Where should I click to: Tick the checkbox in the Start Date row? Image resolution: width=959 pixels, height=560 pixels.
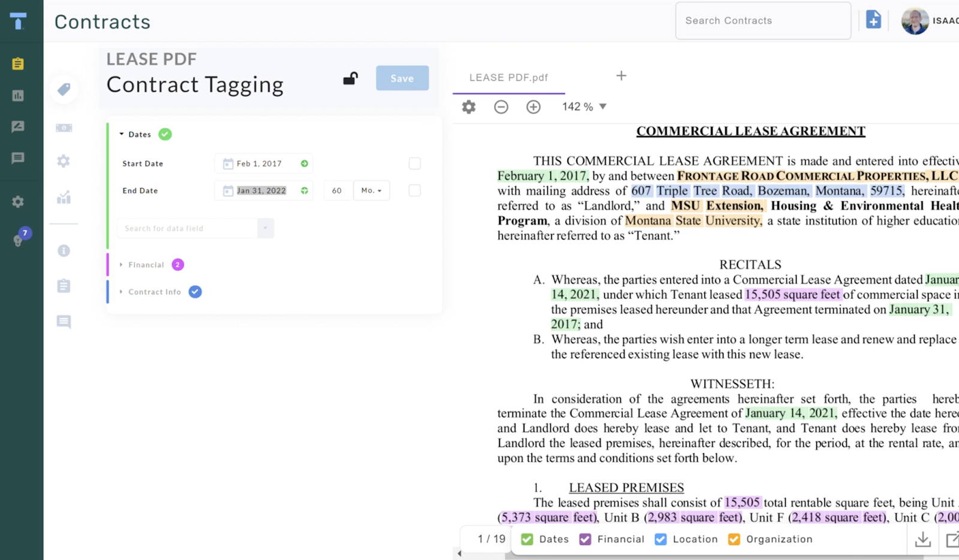[x=415, y=164]
